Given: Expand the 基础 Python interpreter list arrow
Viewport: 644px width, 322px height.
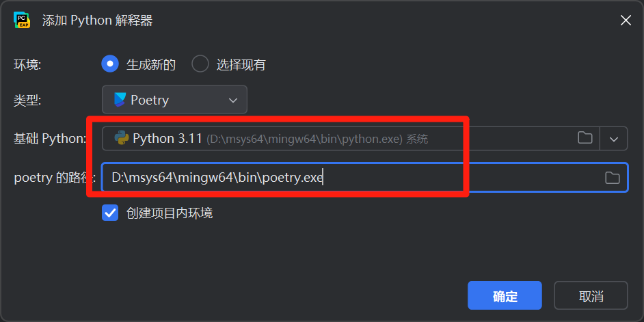Looking at the screenshot, I should pyautogui.click(x=614, y=139).
